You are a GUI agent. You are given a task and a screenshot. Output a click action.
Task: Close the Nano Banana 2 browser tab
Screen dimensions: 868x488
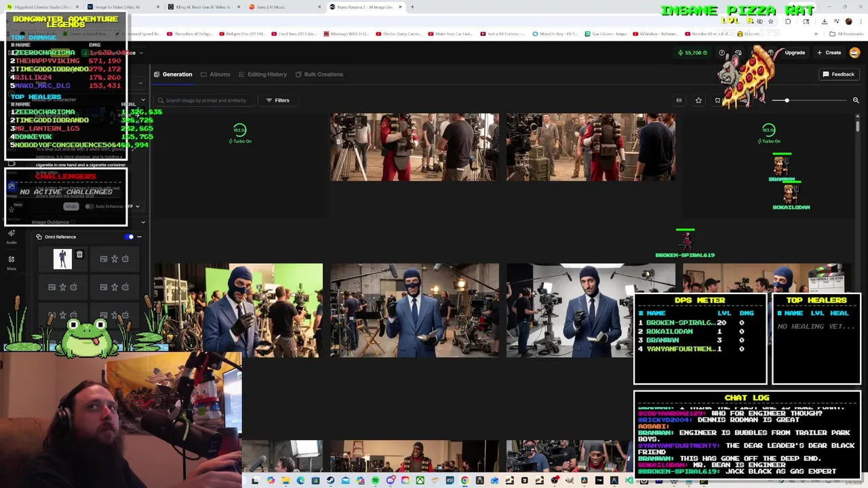[x=400, y=7]
